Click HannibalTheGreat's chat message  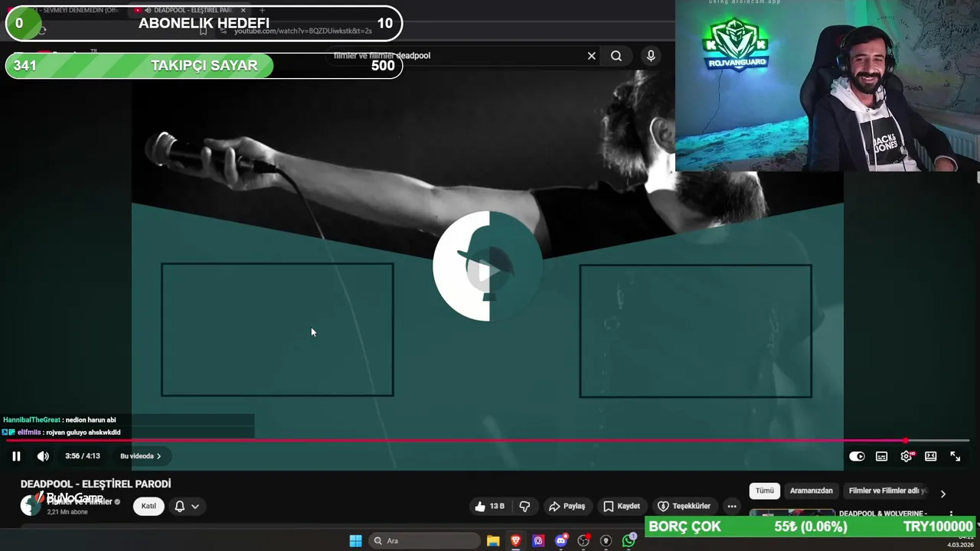coord(60,419)
